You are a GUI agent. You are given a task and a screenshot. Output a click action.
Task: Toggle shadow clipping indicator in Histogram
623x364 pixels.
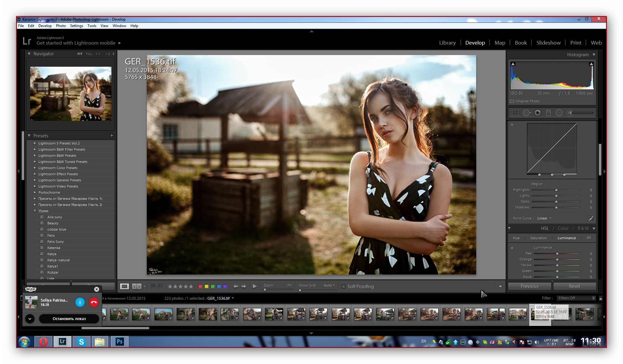coord(513,64)
